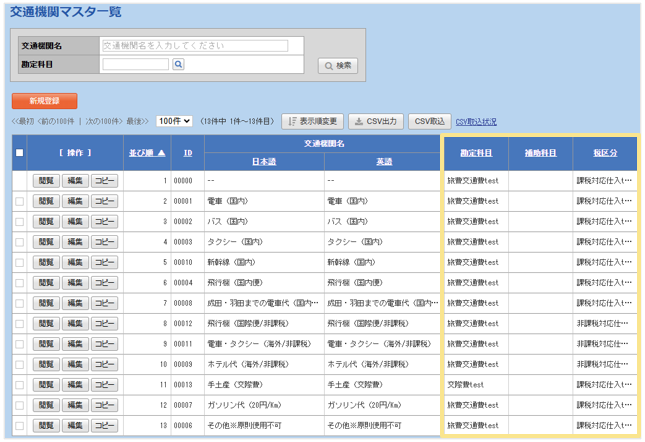Sort the table by 並び順 column

click(x=147, y=153)
